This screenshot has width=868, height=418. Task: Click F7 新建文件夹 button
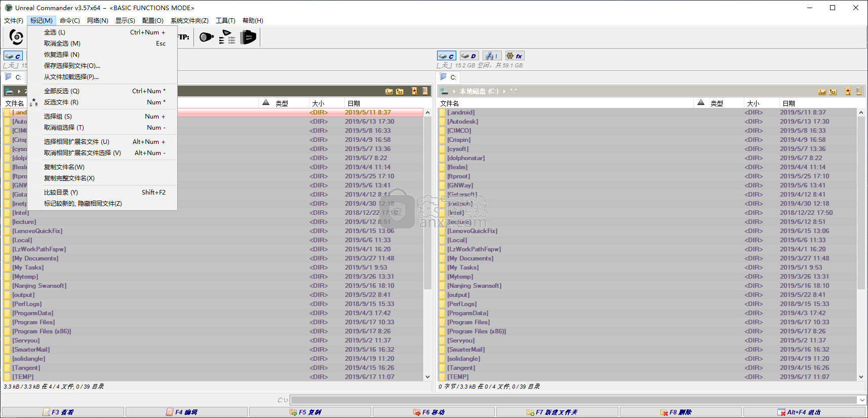coord(557,412)
